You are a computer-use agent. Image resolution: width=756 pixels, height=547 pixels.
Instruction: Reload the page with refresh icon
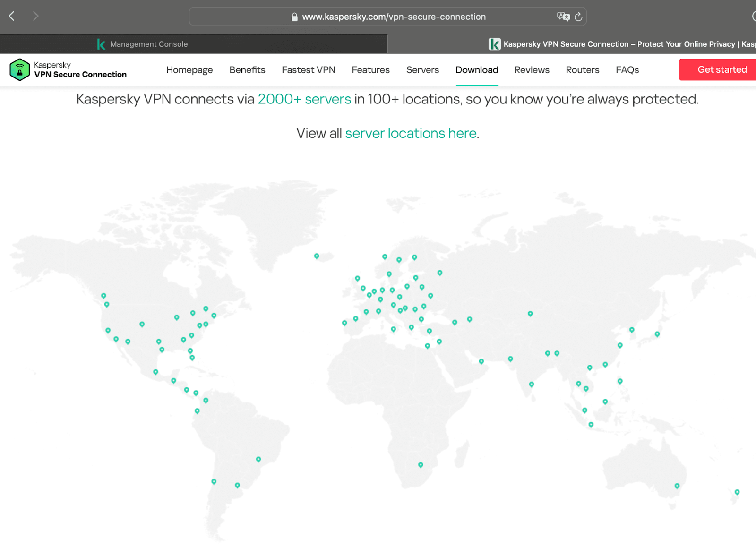click(x=578, y=17)
